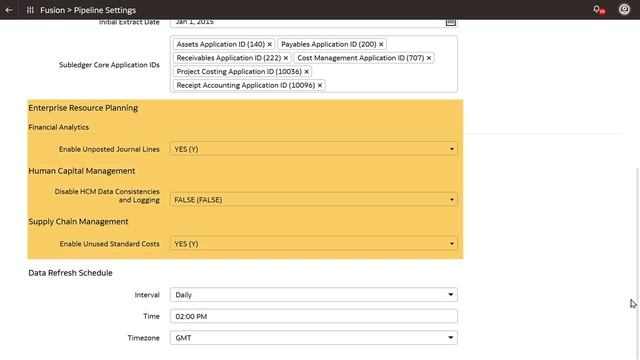
Task: Remove Cost Management Application ID (707) tag
Action: click(429, 58)
